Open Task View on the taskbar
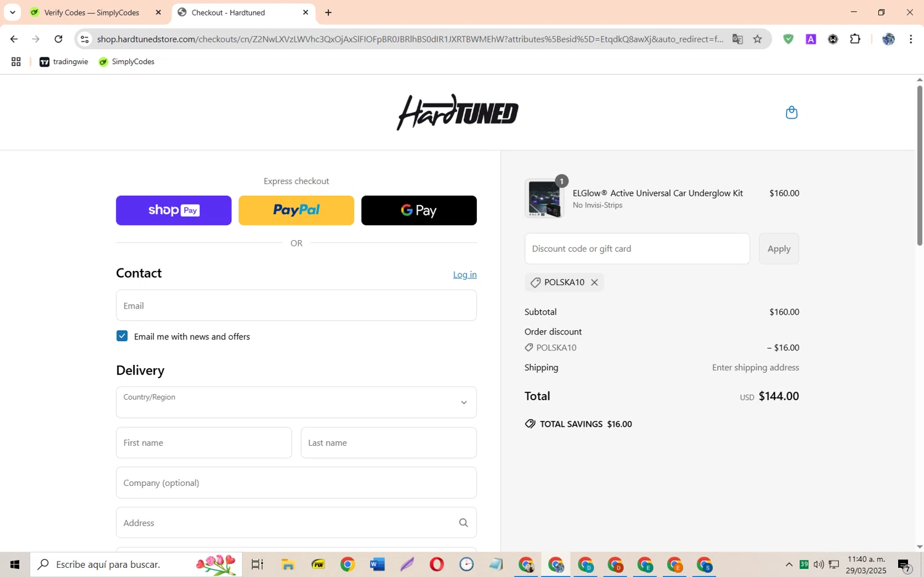 coord(257,565)
